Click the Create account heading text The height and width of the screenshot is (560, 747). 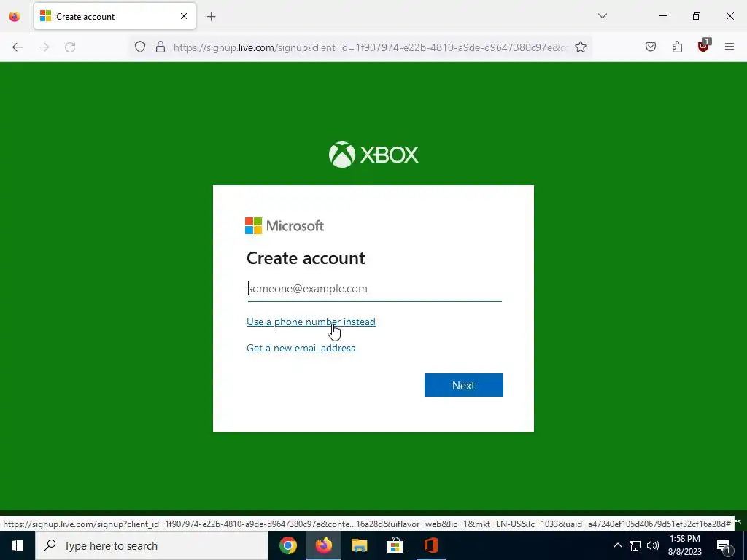[306, 258]
